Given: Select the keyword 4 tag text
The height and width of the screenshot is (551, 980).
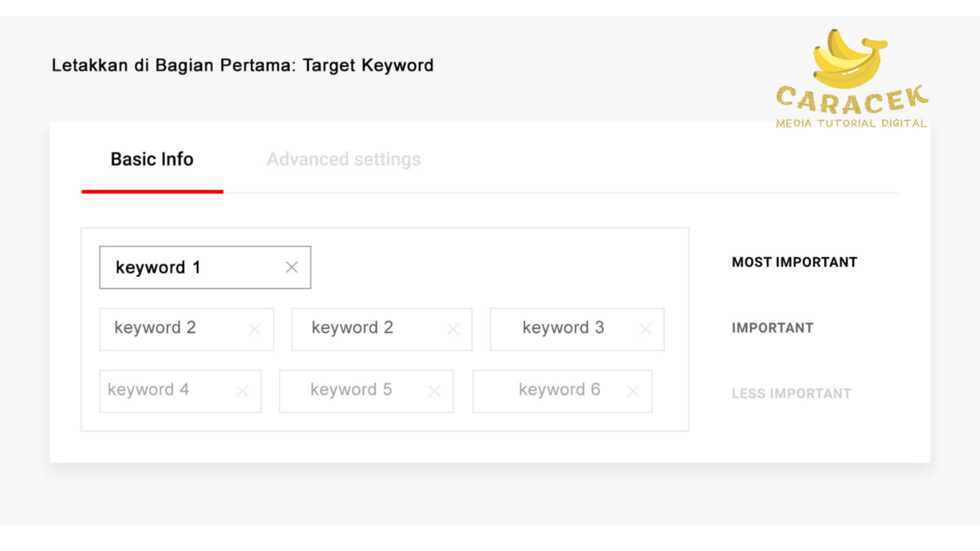Looking at the screenshot, I should [x=148, y=390].
